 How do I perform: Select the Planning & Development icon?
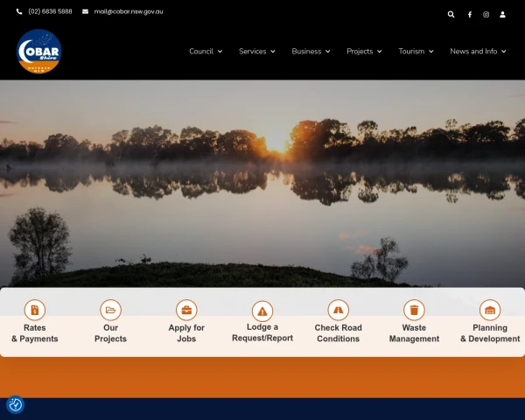click(x=490, y=310)
